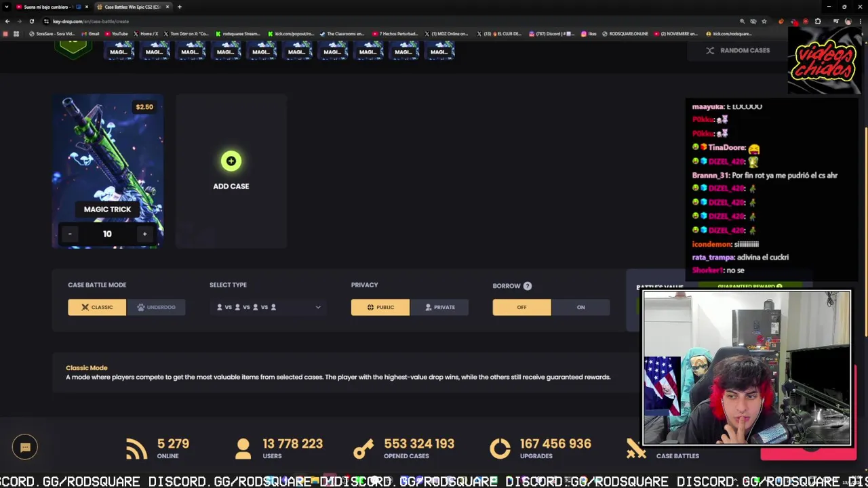
Task: Turn Borrow Off
Action: coord(521,307)
